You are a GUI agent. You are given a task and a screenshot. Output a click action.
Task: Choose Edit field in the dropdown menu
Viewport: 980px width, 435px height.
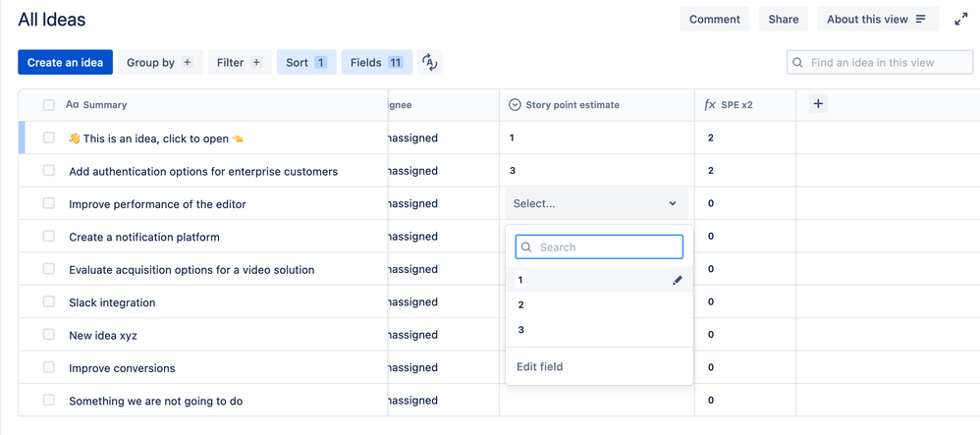540,367
